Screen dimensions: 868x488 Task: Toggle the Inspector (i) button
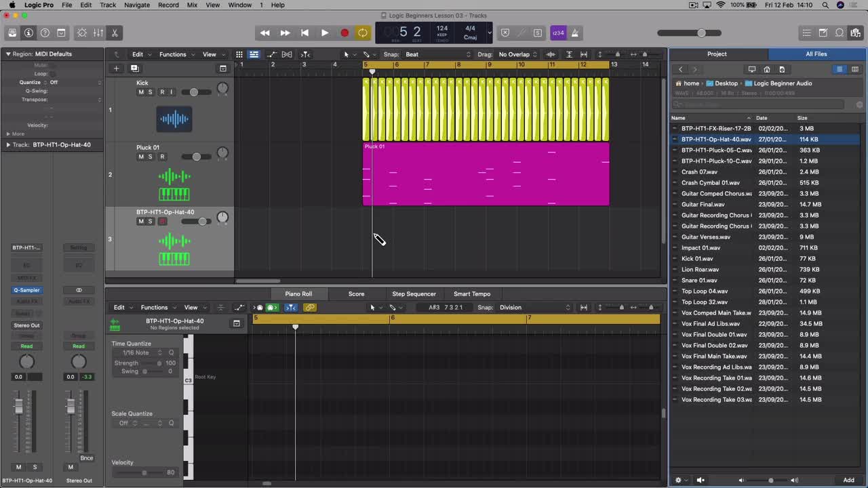[x=28, y=33]
